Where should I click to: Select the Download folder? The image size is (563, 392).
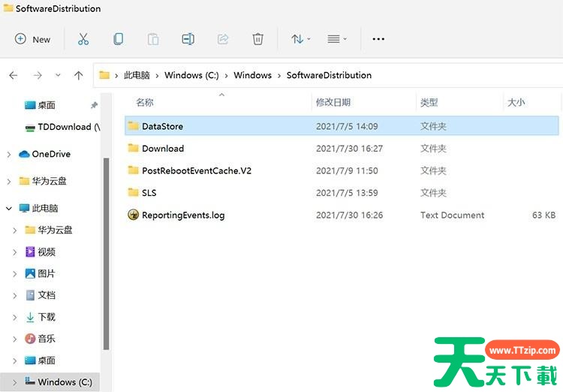(x=342, y=148)
